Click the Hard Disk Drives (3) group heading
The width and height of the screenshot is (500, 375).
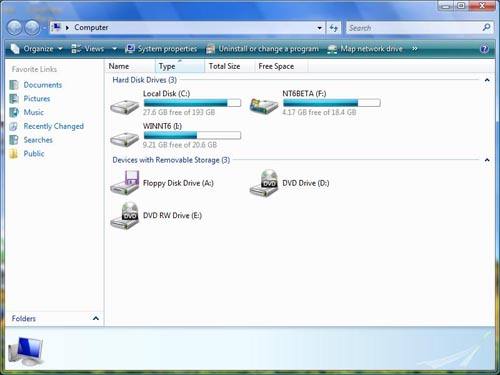[145, 80]
